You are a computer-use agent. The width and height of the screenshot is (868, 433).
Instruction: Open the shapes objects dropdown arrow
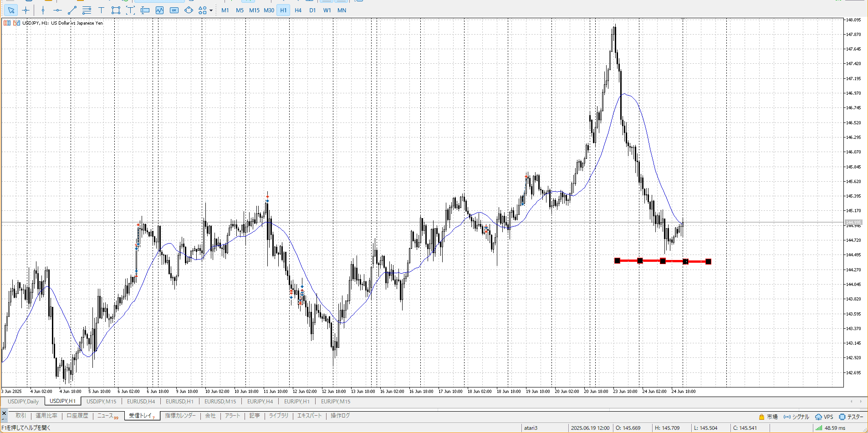[211, 10]
